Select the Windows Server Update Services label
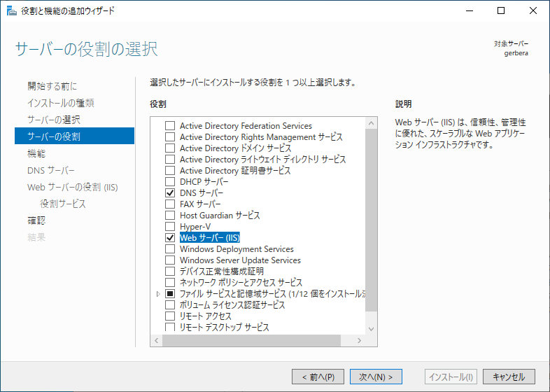550x392 pixels. pos(240,260)
